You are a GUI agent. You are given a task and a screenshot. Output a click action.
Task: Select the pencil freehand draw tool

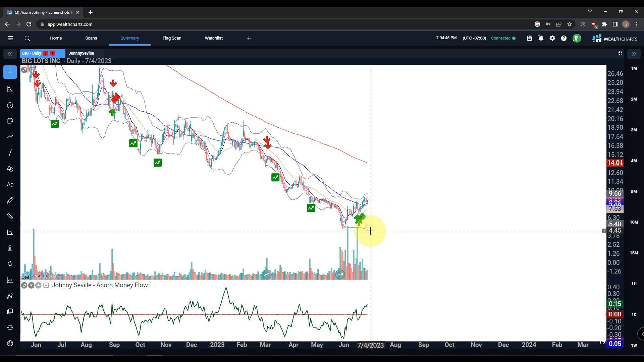pos(10,200)
